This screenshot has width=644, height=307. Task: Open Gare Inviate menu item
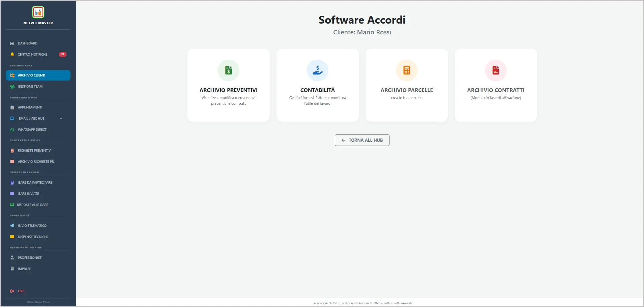click(38, 194)
